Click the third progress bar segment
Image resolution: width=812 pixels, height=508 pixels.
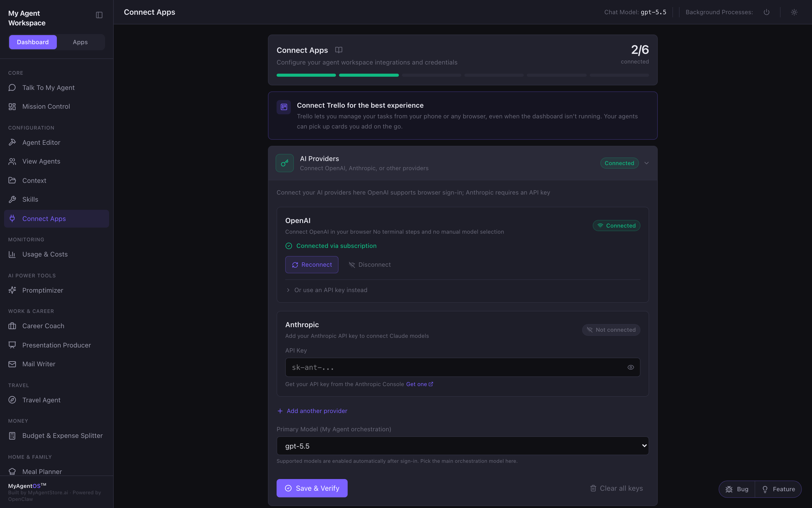tap(431, 75)
